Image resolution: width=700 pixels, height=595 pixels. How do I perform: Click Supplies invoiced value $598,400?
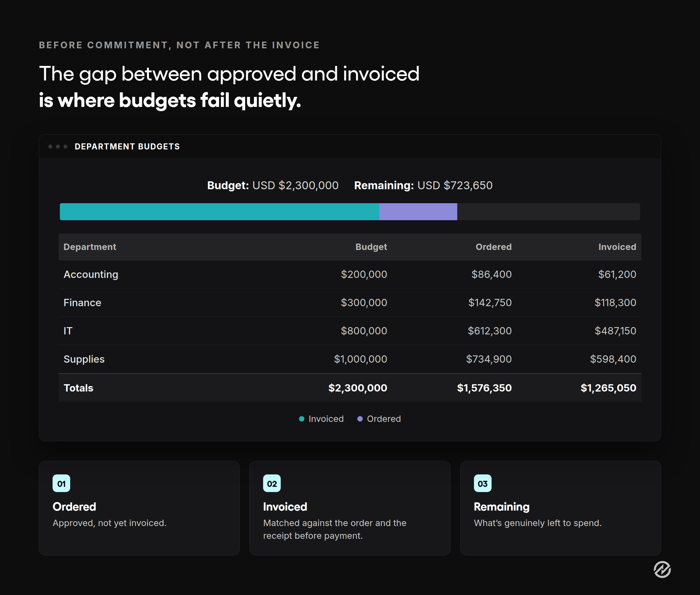pyautogui.click(x=613, y=359)
